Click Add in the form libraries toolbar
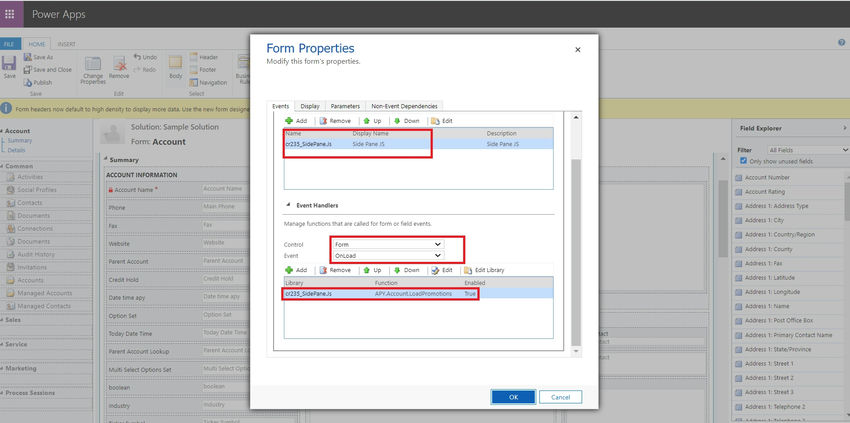The image size is (850, 423). pyautogui.click(x=296, y=121)
